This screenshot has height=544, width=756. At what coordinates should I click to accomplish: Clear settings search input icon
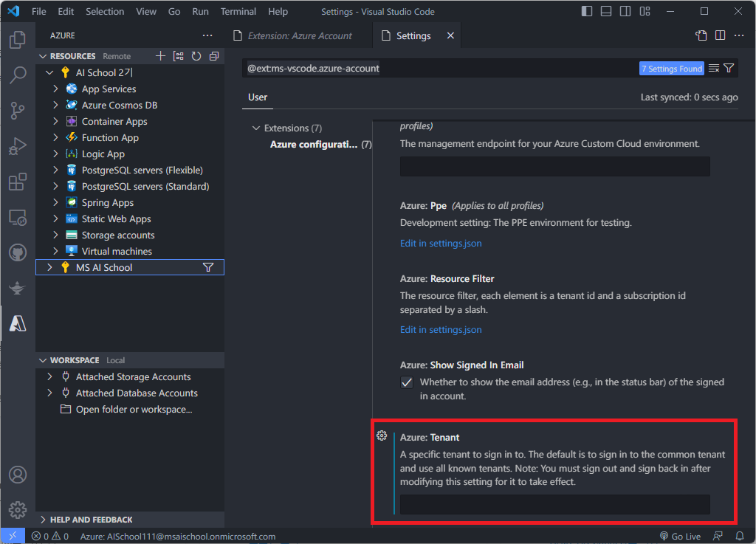click(714, 69)
